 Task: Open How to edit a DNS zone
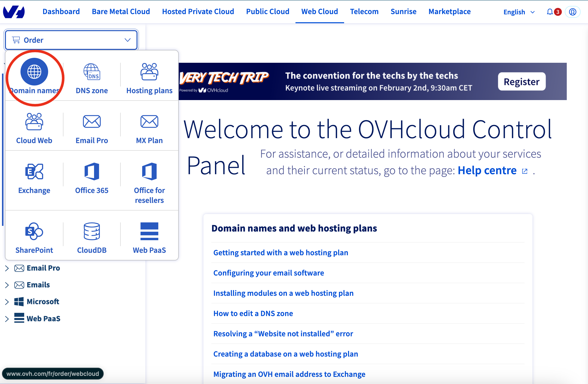click(x=253, y=313)
